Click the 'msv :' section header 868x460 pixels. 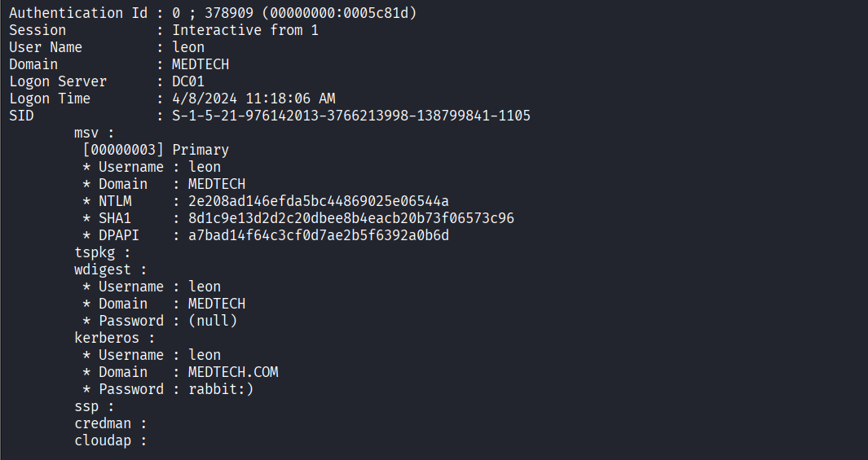pos(95,133)
